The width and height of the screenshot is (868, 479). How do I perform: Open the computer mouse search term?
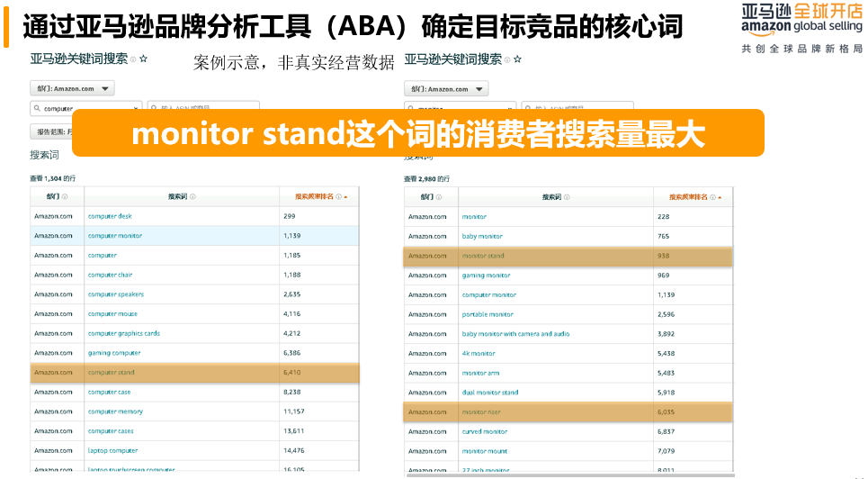click(x=112, y=314)
